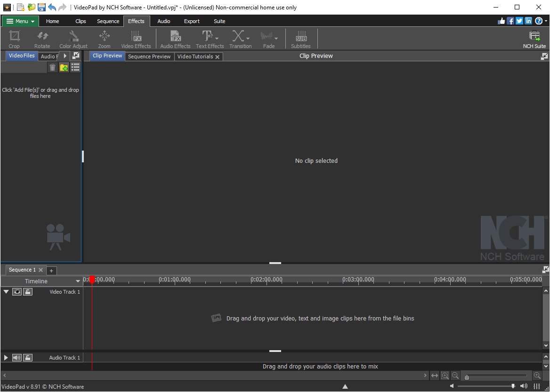Close the Sequence 1 tab
550x392 pixels.
[x=40, y=270]
